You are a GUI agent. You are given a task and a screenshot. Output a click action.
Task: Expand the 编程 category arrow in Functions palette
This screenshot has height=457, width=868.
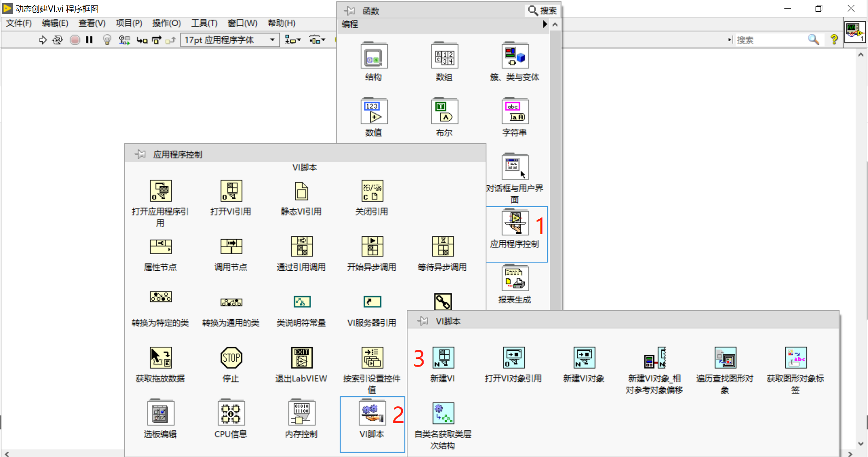(545, 25)
